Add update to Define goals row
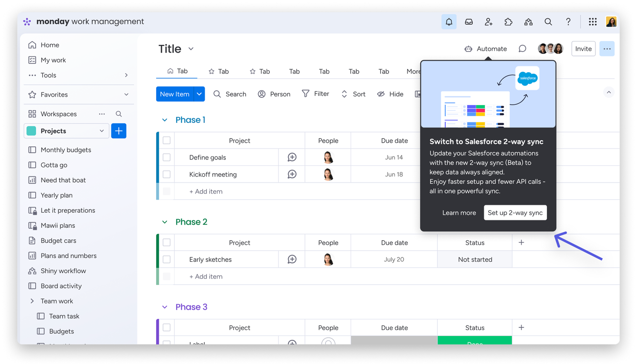Image resolution: width=637 pixels, height=364 pixels. pos(292,157)
